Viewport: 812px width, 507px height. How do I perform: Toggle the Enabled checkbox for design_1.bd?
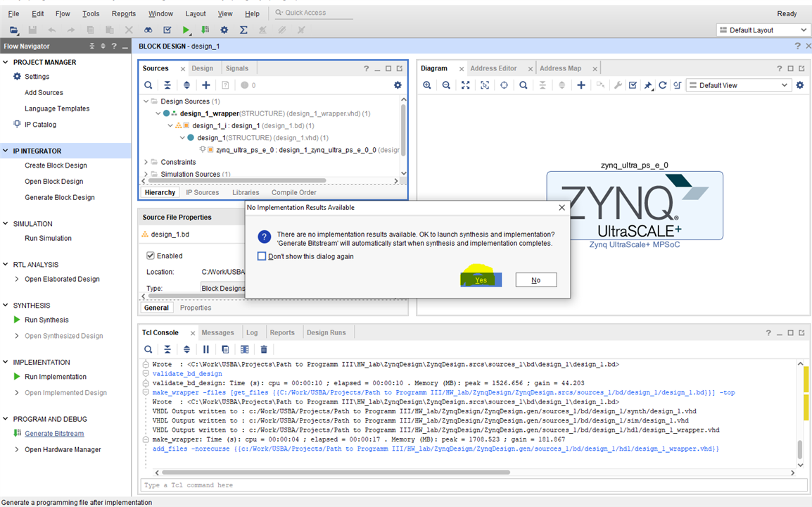tap(150, 256)
